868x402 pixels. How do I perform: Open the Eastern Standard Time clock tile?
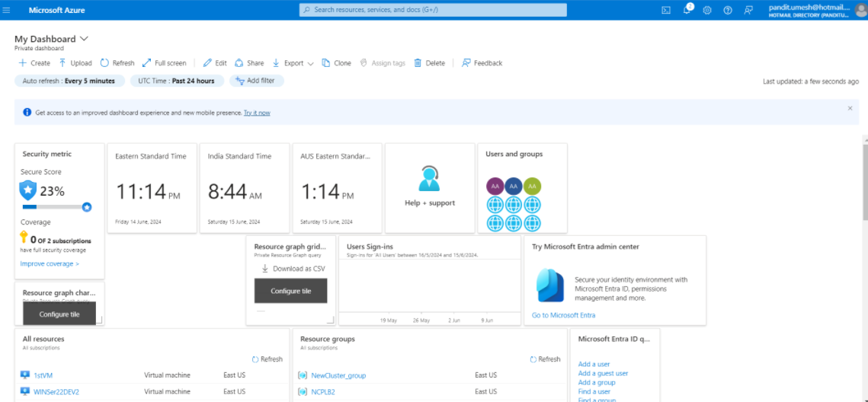(x=152, y=188)
